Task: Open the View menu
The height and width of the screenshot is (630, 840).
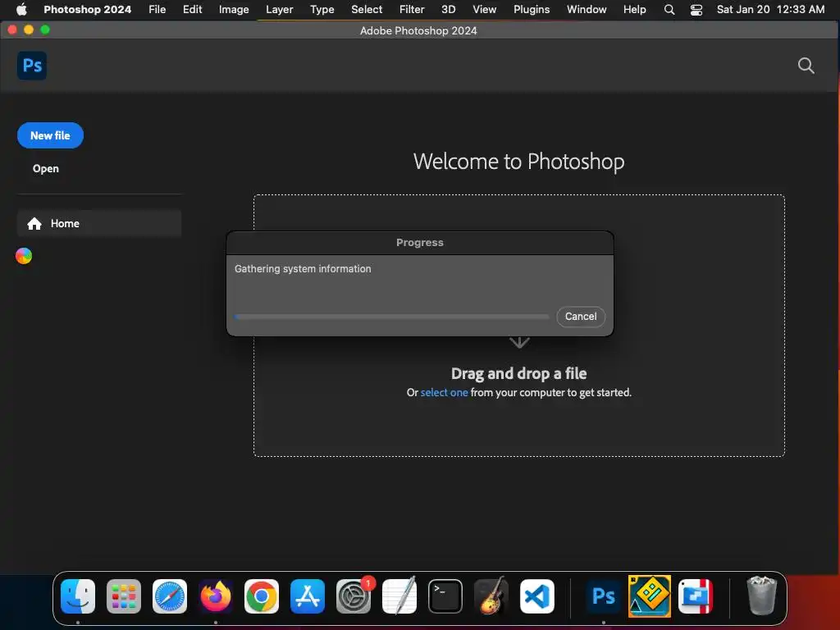Action: 484,9
